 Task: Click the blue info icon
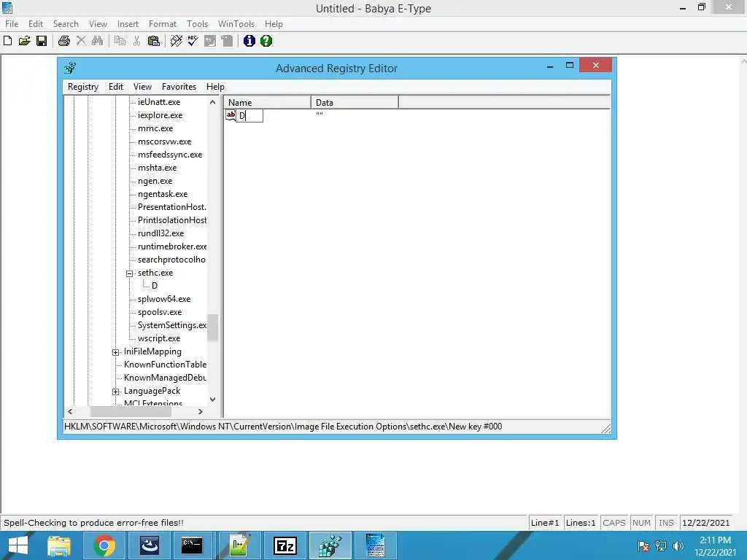[x=249, y=41]
